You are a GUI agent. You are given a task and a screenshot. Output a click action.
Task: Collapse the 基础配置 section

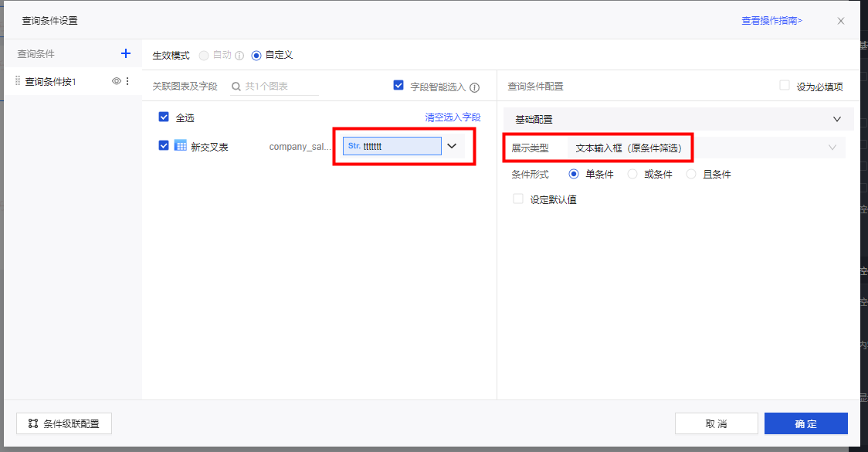pos(837,120)
